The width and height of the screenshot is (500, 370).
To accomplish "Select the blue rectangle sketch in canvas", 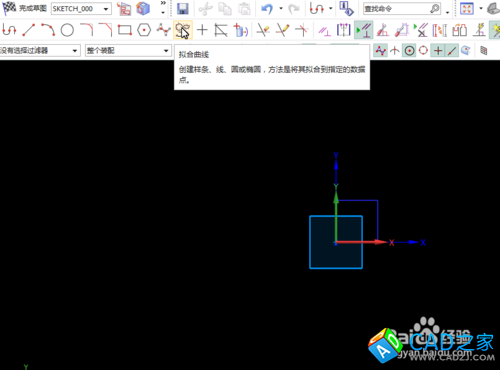I will [336, 242].
